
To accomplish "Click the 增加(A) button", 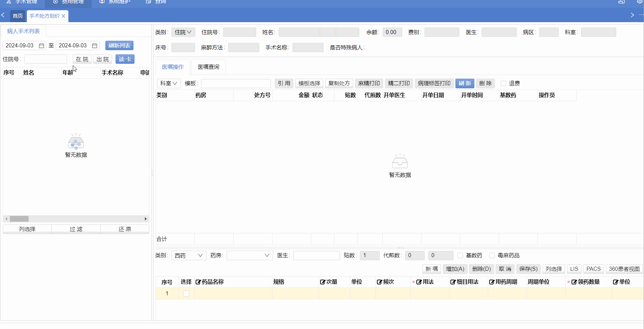I will point(455,269).
